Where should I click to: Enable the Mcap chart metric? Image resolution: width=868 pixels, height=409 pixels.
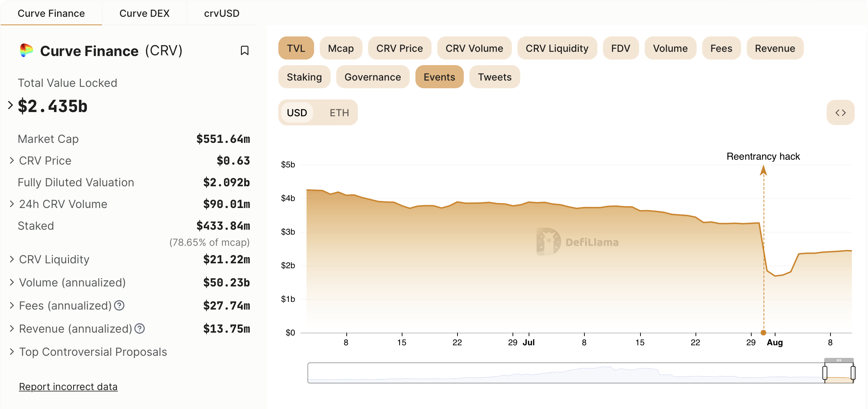[341, 48]
